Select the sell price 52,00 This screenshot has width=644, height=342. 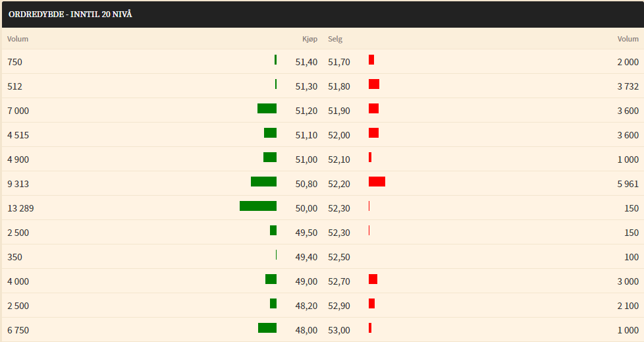pos(339,135)
